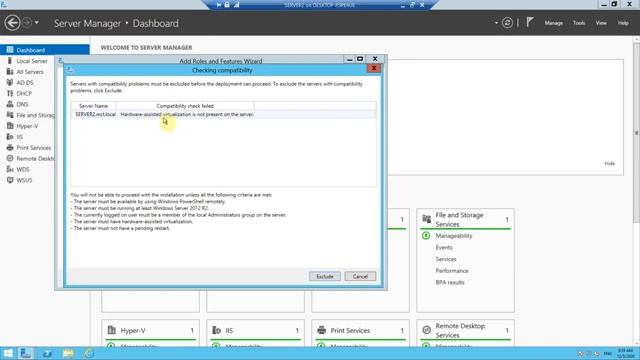640x360 pixels.
Task: Open Performance under File and Storage Services
Action: pyautogui.click(x=452, y=271)
